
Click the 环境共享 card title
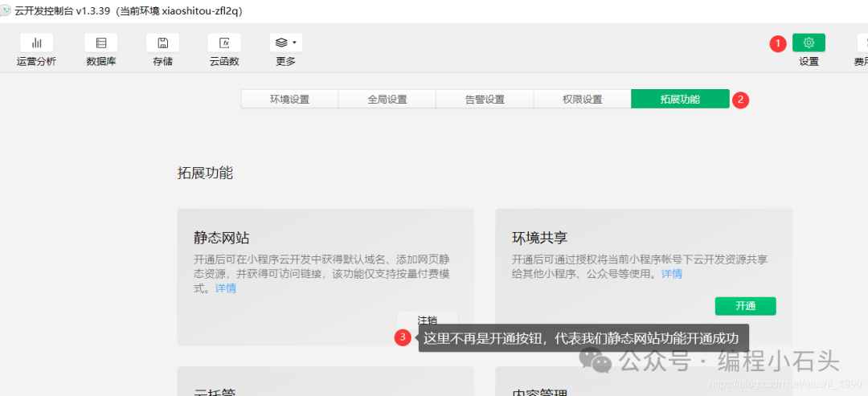540,239
